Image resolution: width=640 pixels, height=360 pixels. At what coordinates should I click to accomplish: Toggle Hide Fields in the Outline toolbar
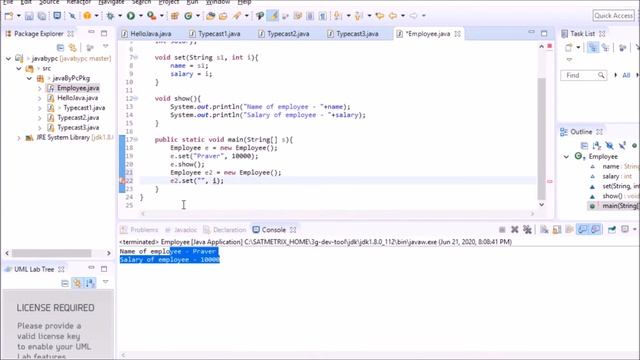609,145
